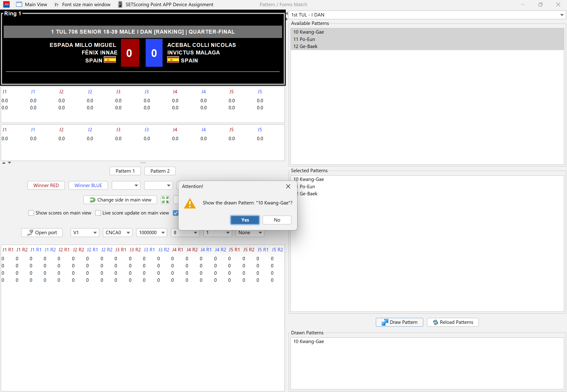Click the up arrow below score tables
This screenshot has width=567, height=392.
[x=4, y=163]
